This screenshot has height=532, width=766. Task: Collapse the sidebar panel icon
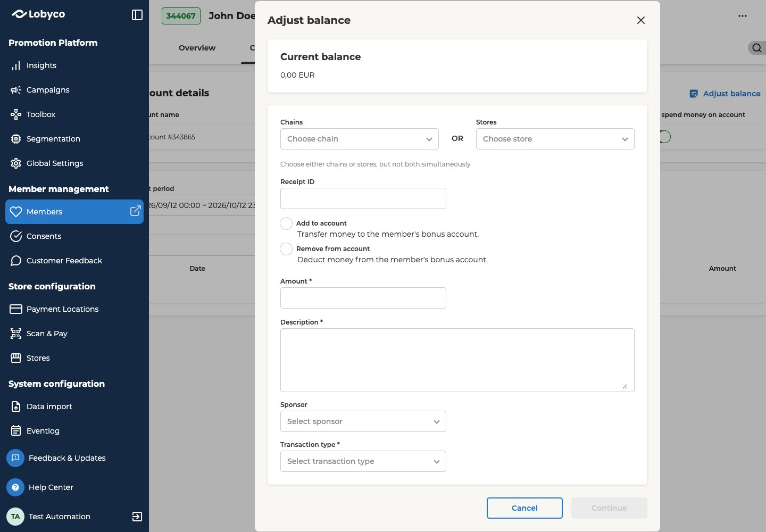(x=137, y=15)
